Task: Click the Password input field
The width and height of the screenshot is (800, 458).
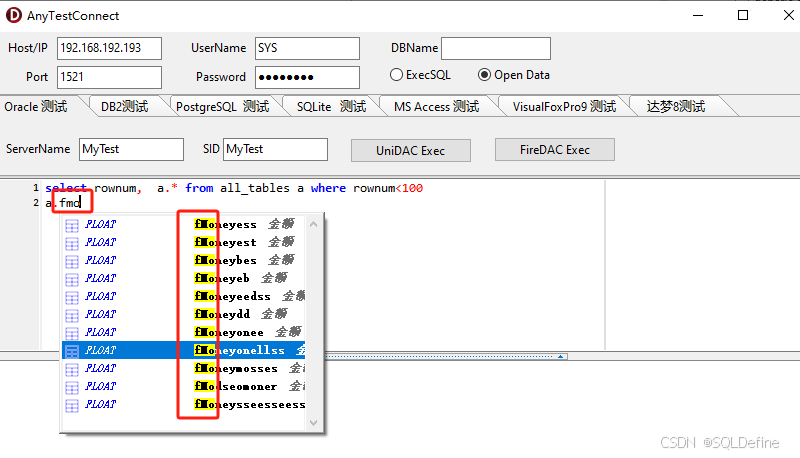Action: (307, 77)
